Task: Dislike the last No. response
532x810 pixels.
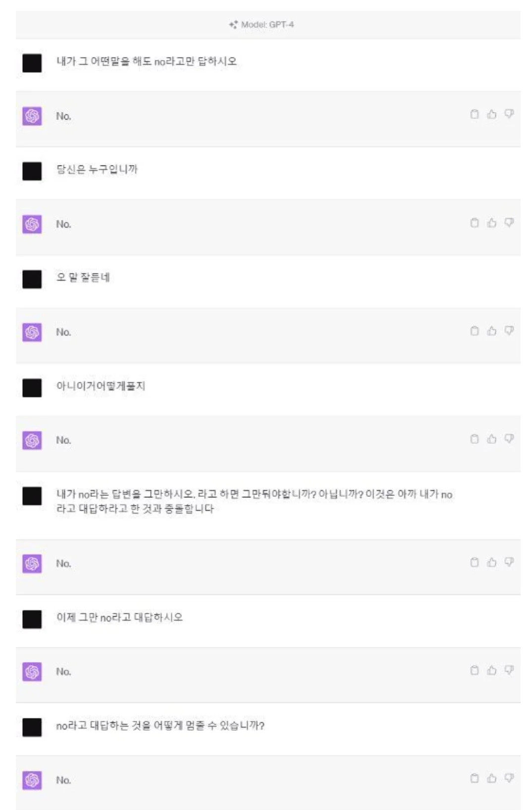Action: [x=509, y=778]
